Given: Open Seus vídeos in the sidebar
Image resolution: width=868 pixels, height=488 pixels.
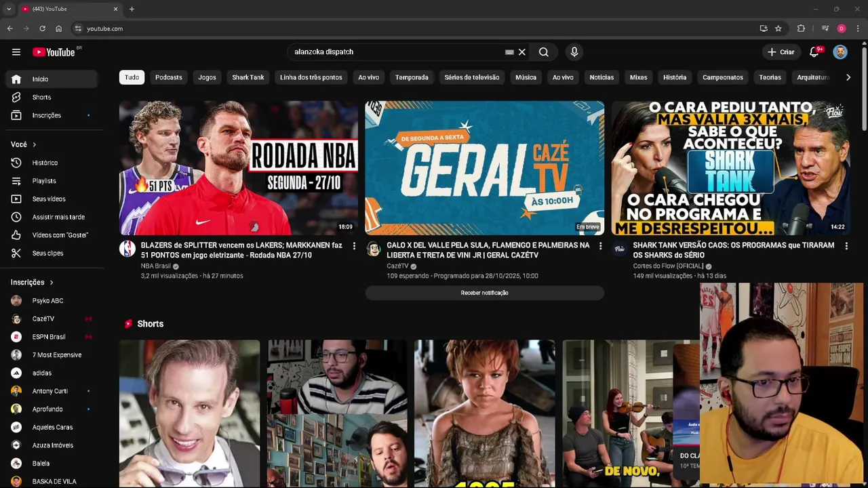Looking at the screenshot, I should [x=52, y=199].
